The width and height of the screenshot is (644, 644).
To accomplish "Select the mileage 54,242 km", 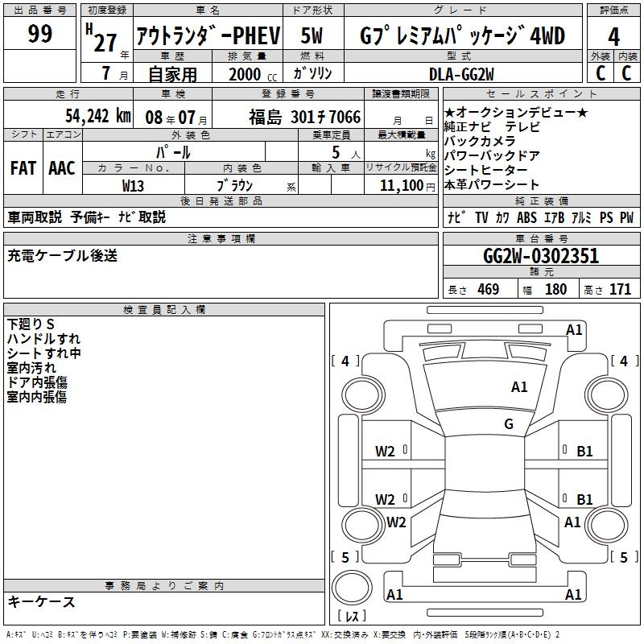I will (98, 116).
